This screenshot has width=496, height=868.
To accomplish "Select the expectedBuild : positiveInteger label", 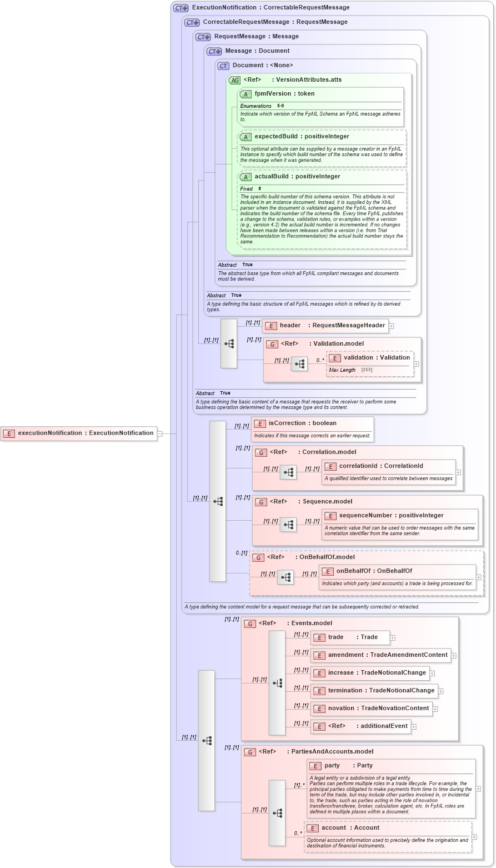I will (x=302, y=137).
